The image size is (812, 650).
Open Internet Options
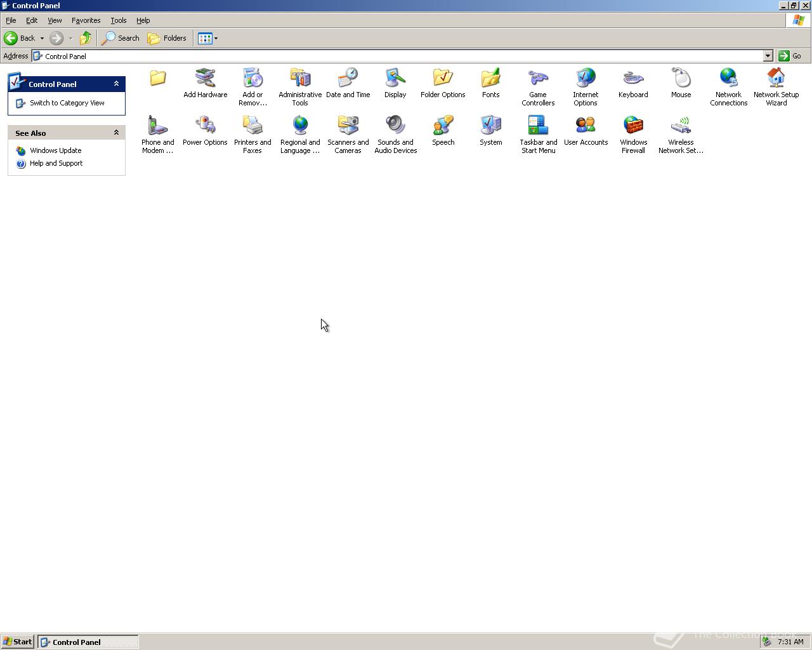click(586, 87)
